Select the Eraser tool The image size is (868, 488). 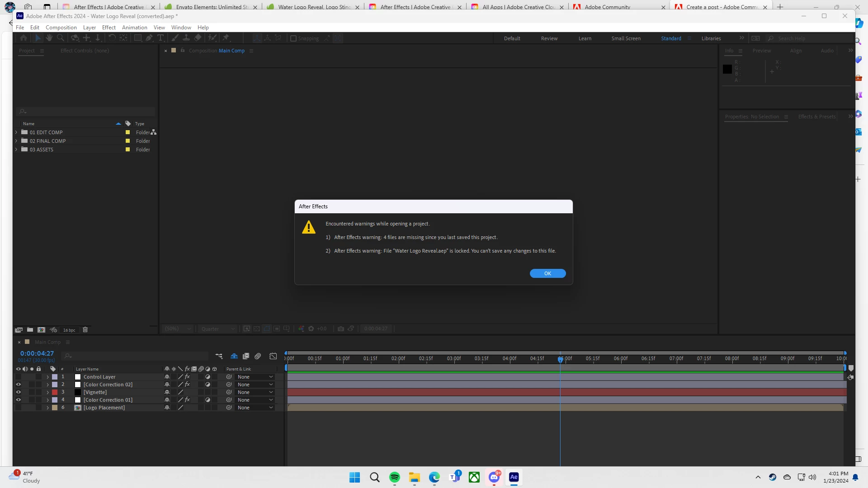[198, 38]
